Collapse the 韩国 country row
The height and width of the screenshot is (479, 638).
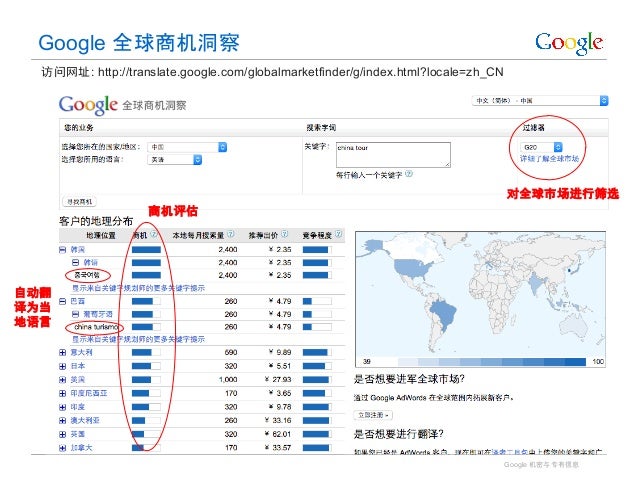63,249
